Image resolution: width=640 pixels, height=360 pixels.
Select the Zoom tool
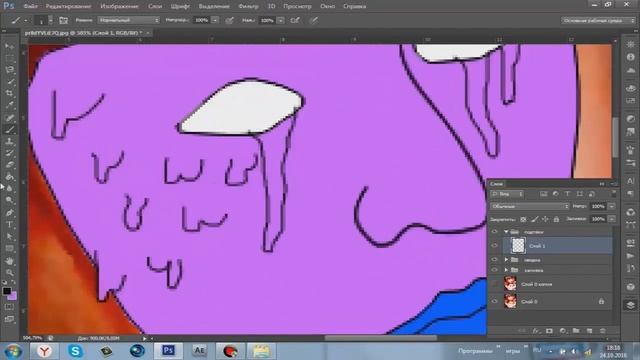pos(10,272)
